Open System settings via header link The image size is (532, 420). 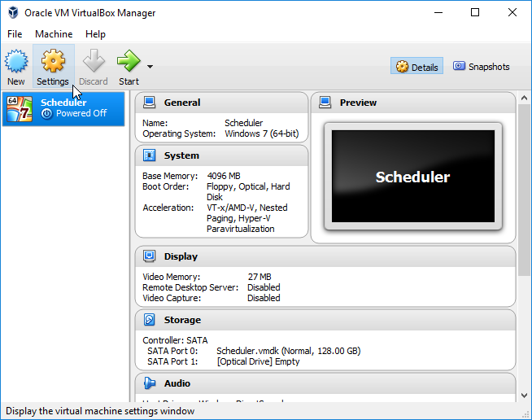(181, 155)
